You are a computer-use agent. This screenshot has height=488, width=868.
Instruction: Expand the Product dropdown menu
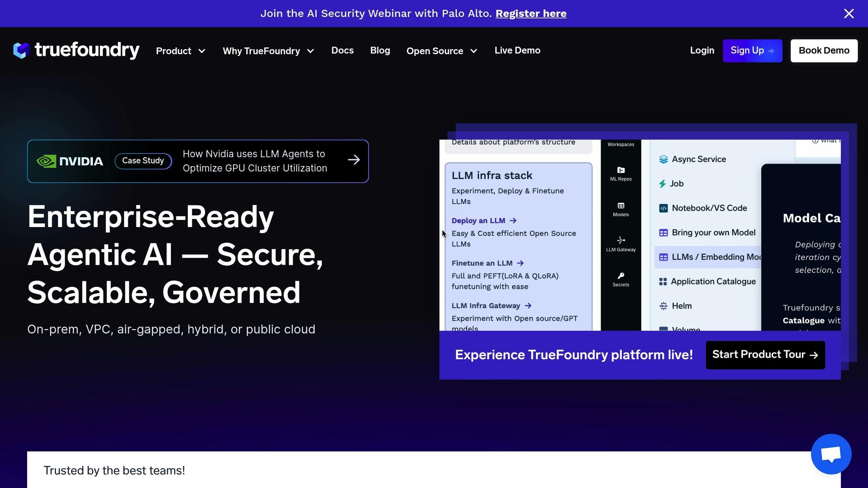point(181,51)
